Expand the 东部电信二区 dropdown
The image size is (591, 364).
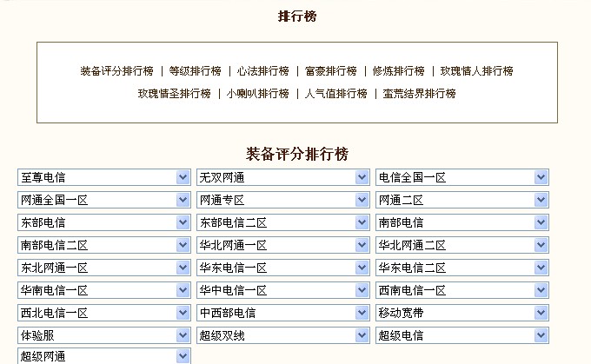(x=283, y=222)
